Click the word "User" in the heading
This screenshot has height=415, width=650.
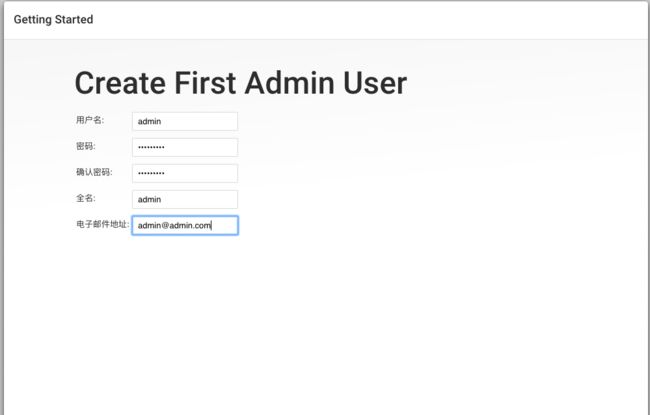coord(375,83)
